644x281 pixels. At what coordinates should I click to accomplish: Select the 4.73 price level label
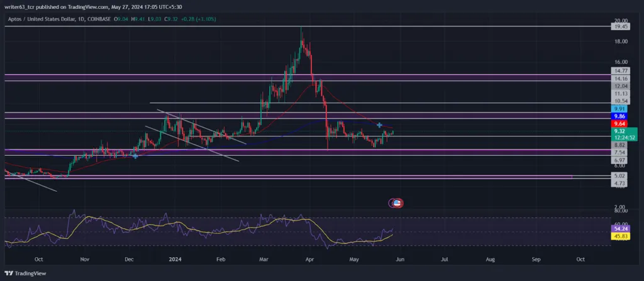click(619, 183)
